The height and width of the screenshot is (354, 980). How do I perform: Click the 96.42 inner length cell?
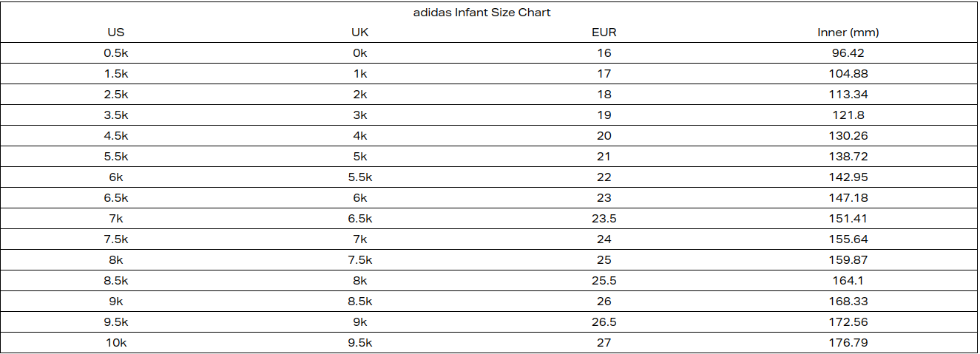pyautogui.click(x=848, y=53)
